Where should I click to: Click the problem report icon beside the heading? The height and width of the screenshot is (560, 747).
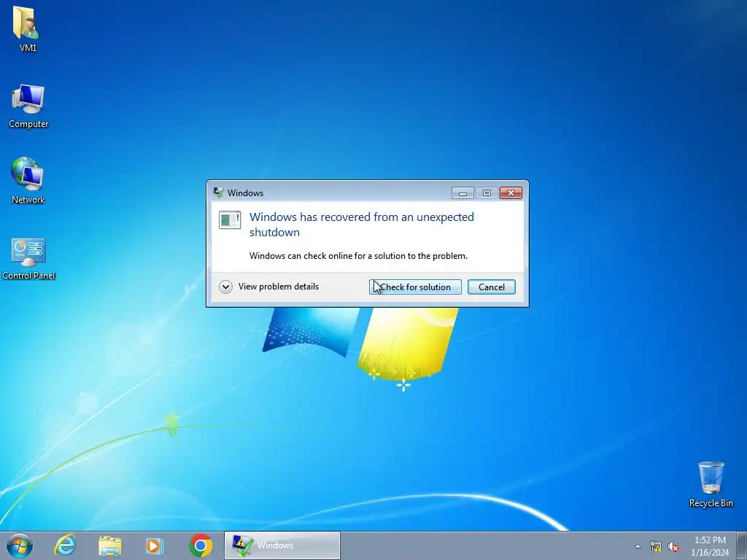click(x=230, y=220)
